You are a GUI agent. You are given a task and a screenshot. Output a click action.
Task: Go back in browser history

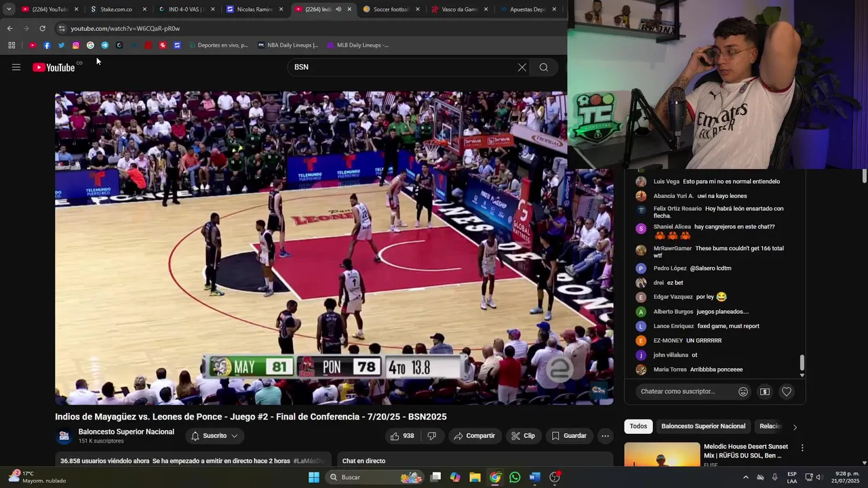pos(9,28)
